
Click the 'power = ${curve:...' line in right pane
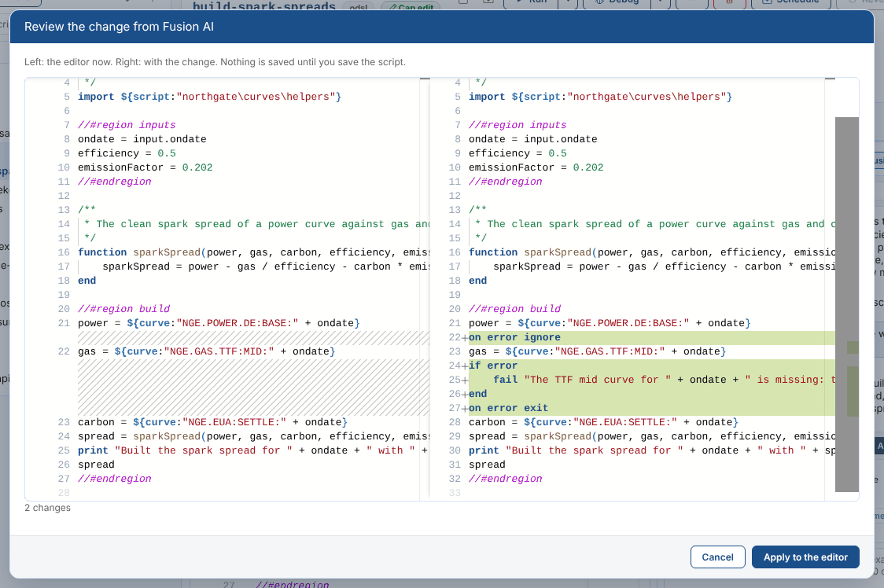(610, 323)
